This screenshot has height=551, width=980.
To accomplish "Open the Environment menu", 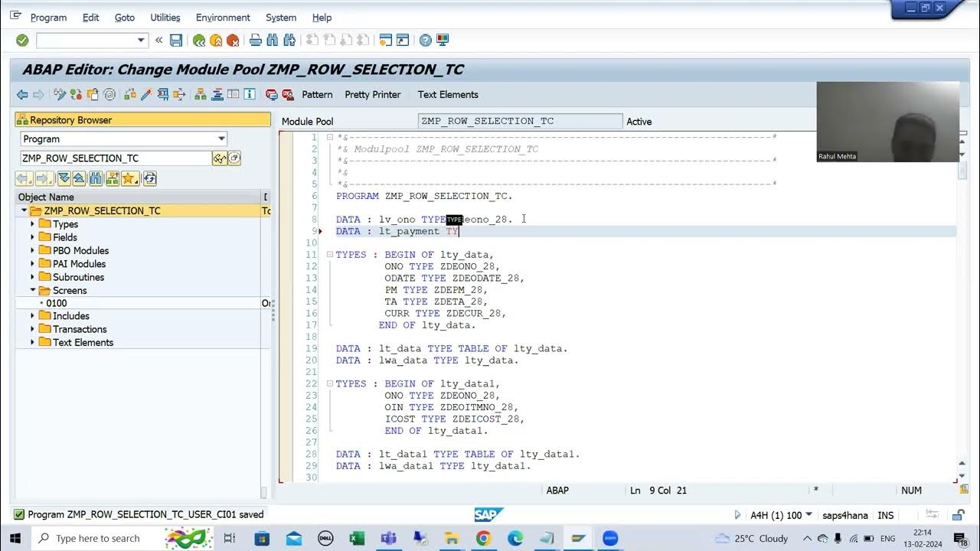I will [x=223, y=17].
